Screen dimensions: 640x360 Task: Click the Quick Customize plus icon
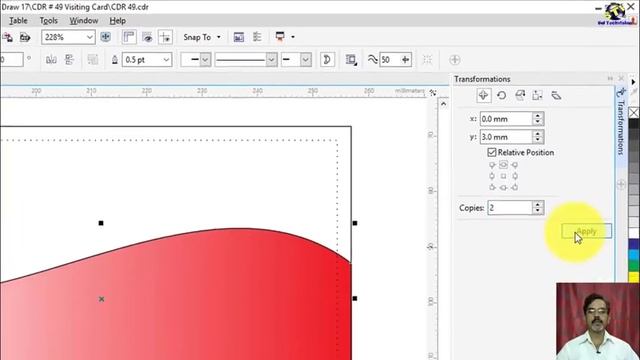[x=455, y=60]
